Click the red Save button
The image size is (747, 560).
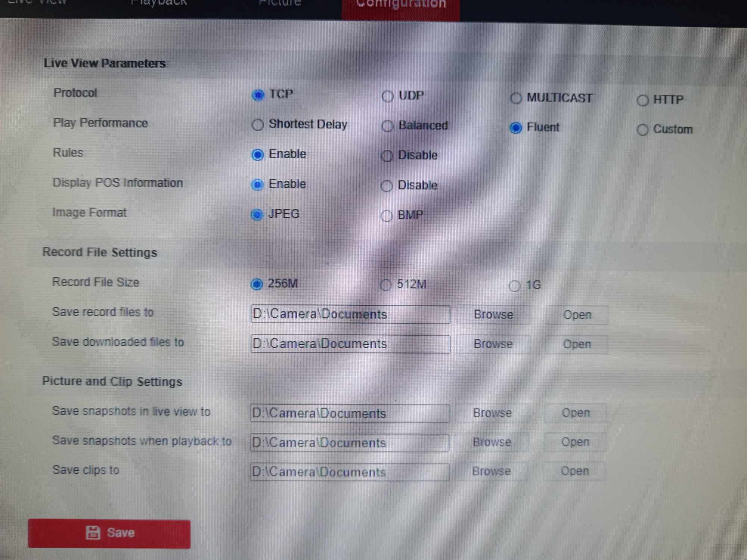(109, 533)
